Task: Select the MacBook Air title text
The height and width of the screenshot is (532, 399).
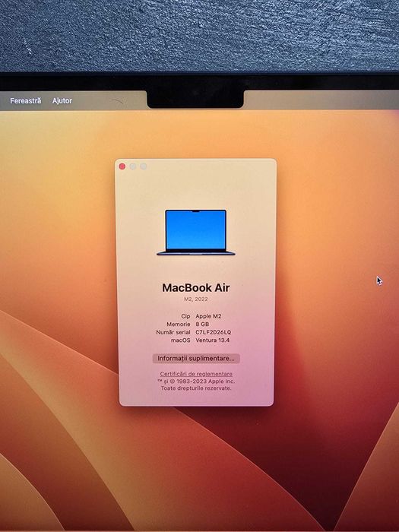Action: (196, 288)
